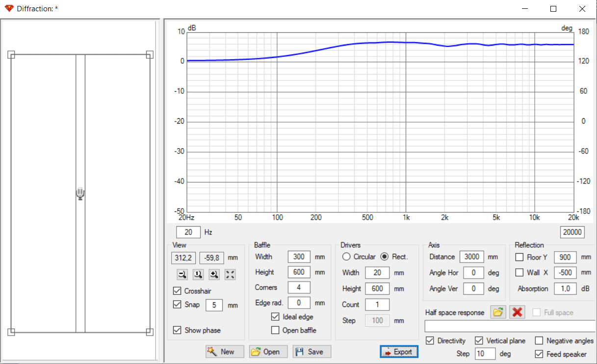The width and height of the screenshot is (597, 364).
Task: Toggle Ideal edge option
Action: [275, 317]
